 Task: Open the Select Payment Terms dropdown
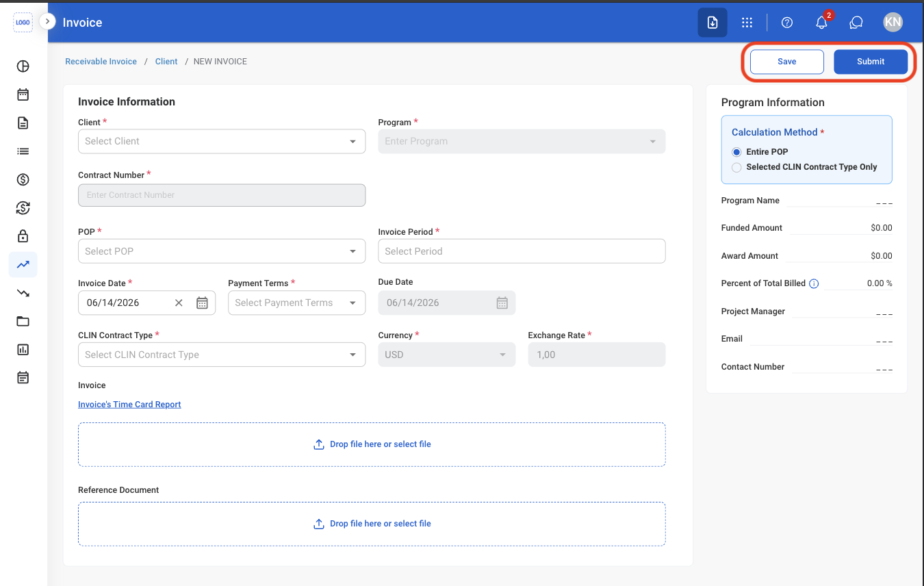296,303
